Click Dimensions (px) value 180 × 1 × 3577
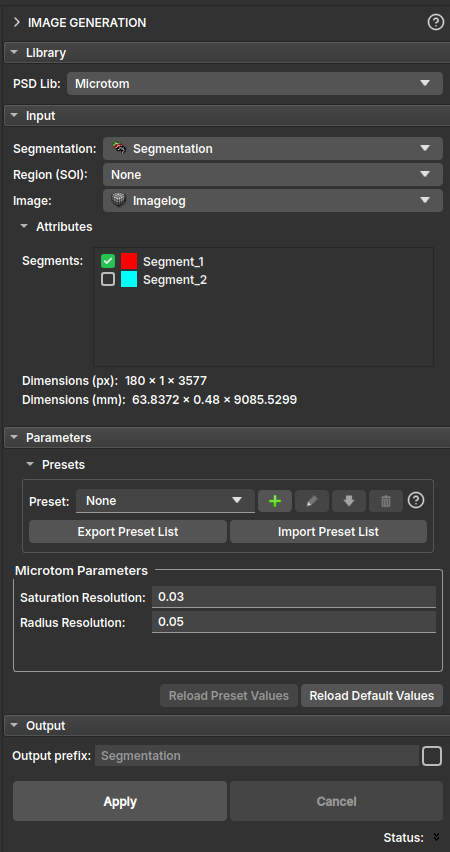This screenshot has width=450, height=852. [166, 380]
